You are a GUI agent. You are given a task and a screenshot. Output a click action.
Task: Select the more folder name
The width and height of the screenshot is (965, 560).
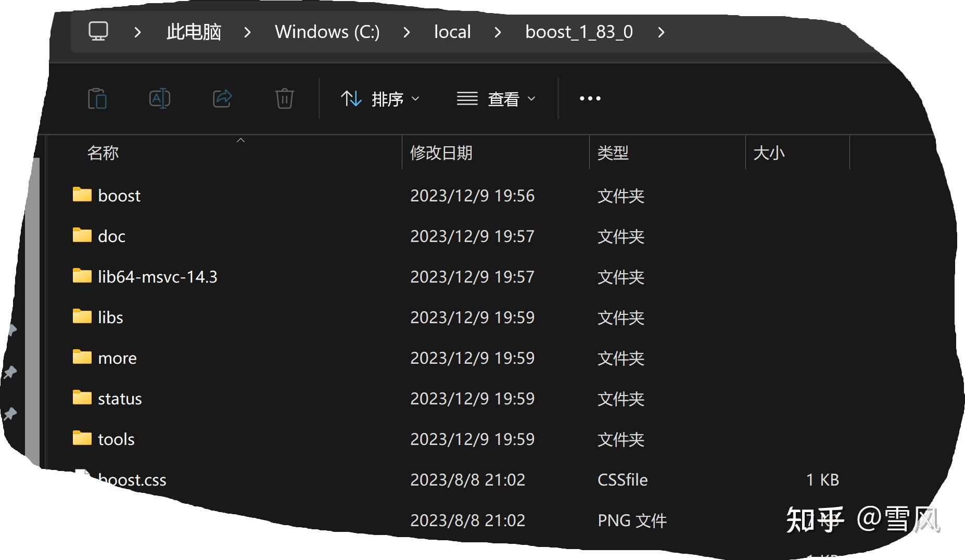pos(117,358)
